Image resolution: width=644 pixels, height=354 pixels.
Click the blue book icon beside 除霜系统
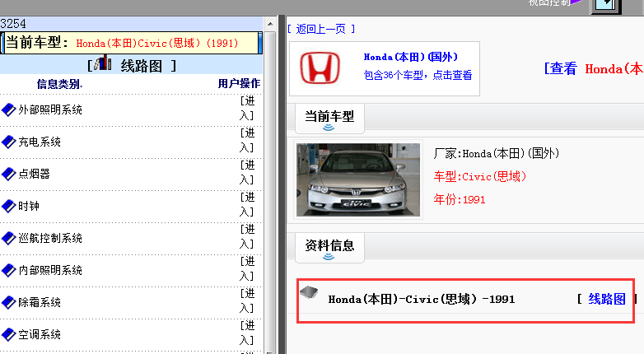[8, 303]
